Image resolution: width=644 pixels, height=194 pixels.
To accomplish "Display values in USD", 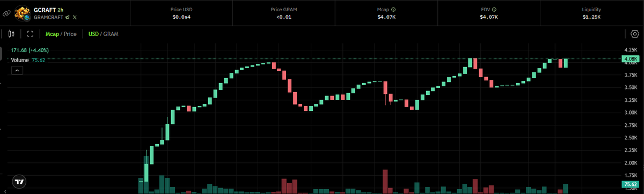I will pyautogui.click(x=93, y=34).
